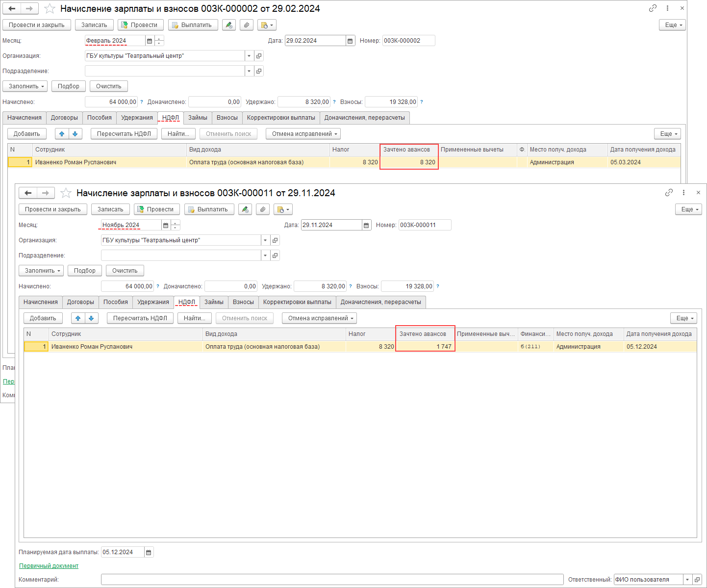Open Отмена исправлений dropdown in February document
The height and width of the screenshot is (588, 707).
pyautogui.click(x=303, y=134)
